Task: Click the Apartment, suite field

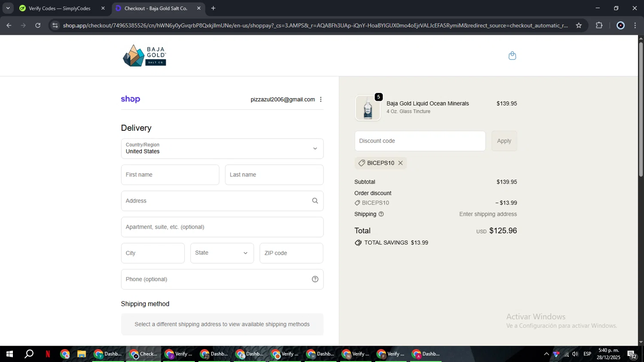Action: click(x=222, y=227)
